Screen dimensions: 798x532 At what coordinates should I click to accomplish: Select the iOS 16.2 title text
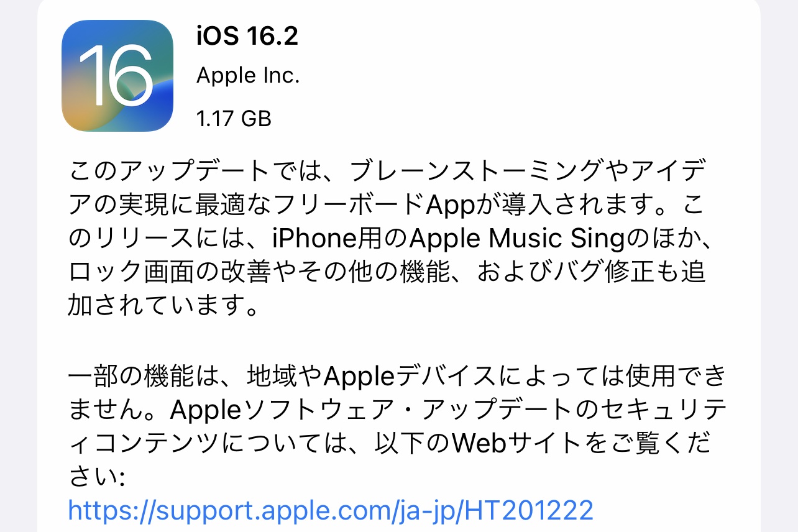(247, 36)
